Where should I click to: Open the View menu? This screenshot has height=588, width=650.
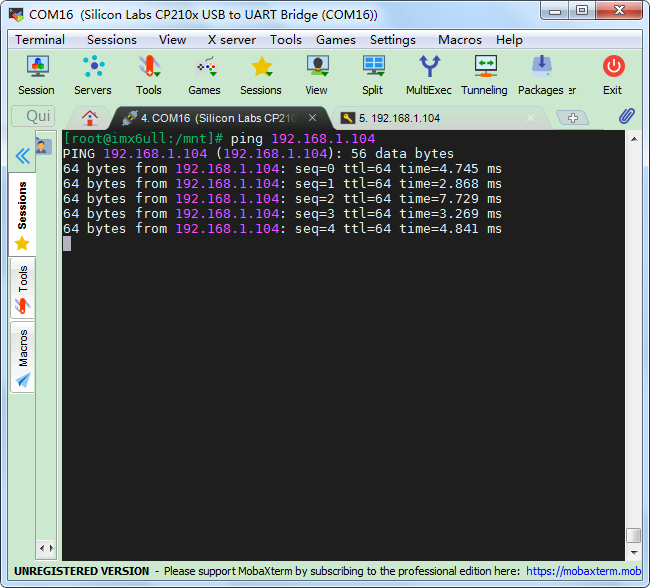(172, 40)
